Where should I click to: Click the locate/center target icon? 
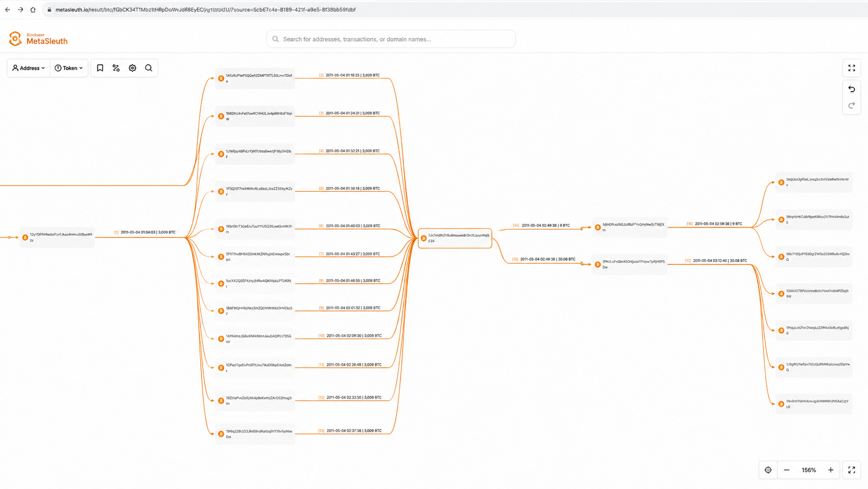point(768,470)
